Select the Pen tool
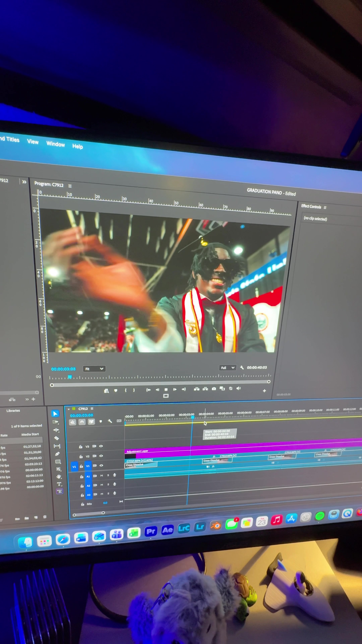This screenshot has width=362, height=644. 57,453
